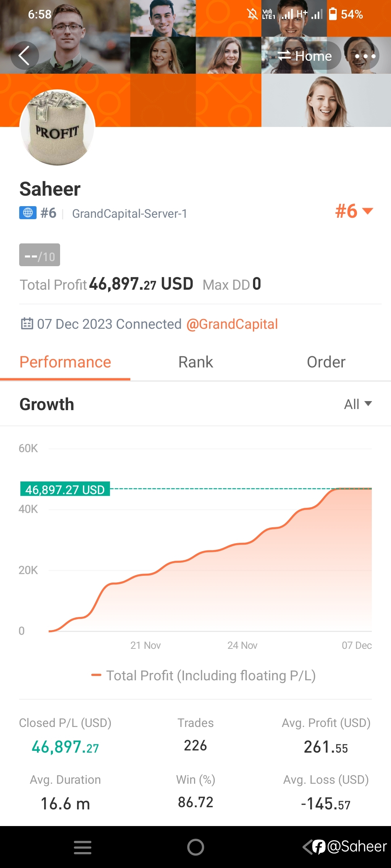Tap the Android home circle button
Viewport: 391px width, 868px height.
[195, 847]
